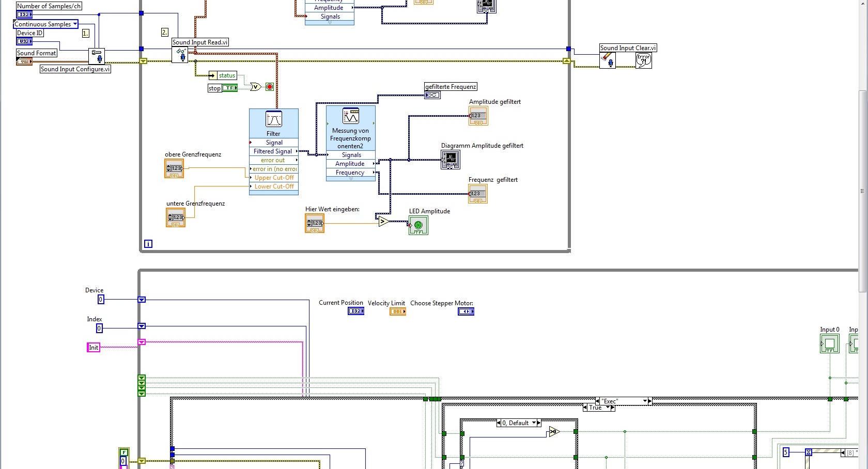Click the Init shift register terminal
This screenshot has width=868, height=469.
[142, 342]
